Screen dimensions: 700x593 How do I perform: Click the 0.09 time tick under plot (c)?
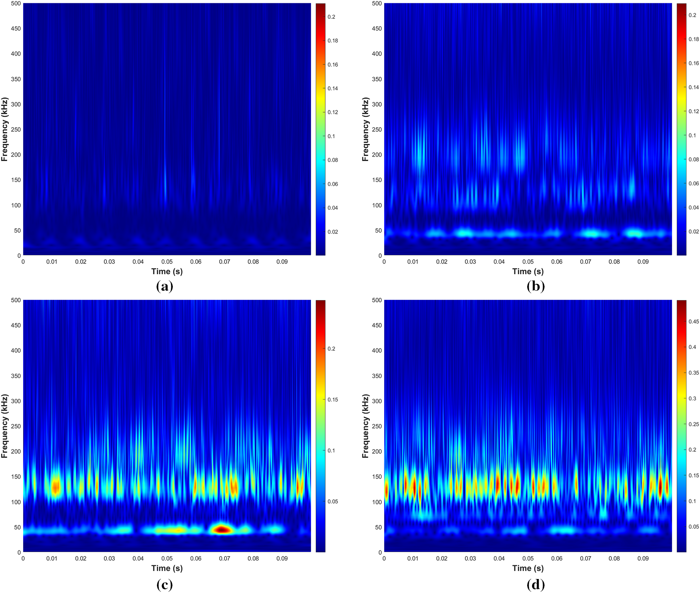point(282,558)
